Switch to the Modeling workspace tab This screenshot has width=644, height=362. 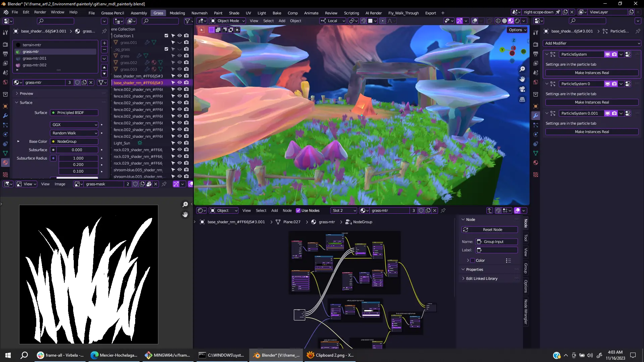point(177,13)
